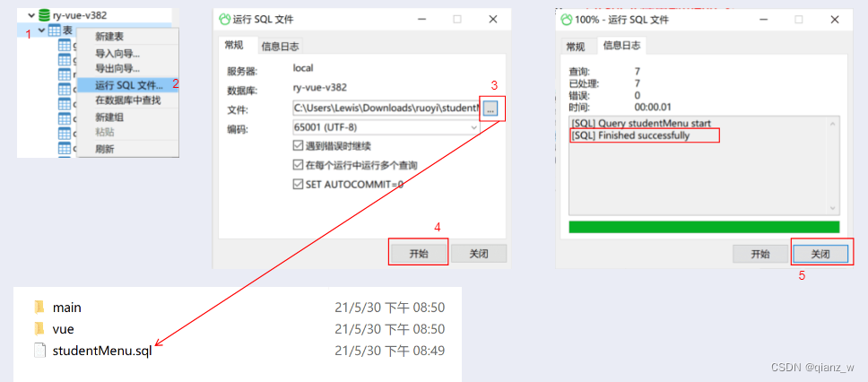
Task: Open the file browse ellipsis button
Action: pos(490,109)
